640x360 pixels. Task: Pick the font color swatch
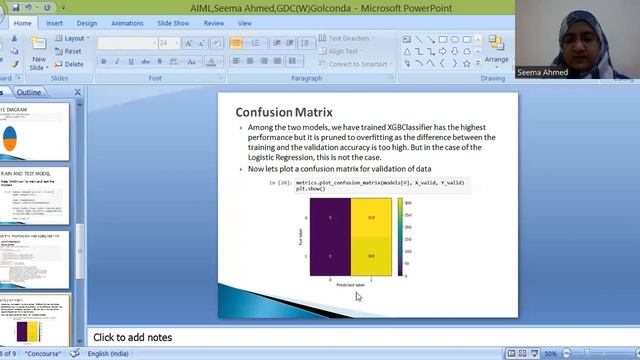(211, 62)
